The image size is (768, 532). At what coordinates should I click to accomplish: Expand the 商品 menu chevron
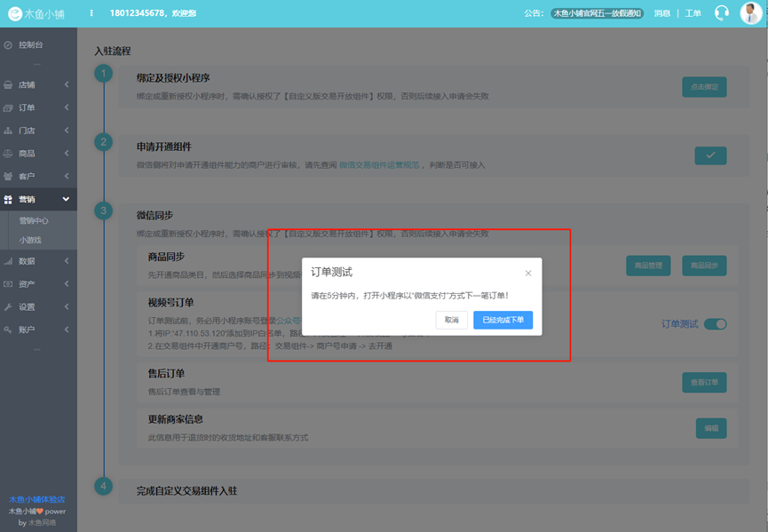pyautogui.click(x=66, y=154)
